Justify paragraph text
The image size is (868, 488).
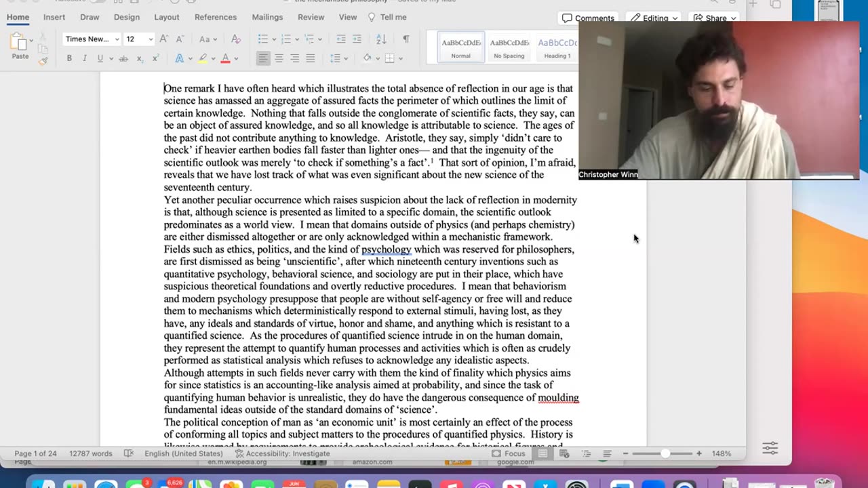click(x=310, y=59)
